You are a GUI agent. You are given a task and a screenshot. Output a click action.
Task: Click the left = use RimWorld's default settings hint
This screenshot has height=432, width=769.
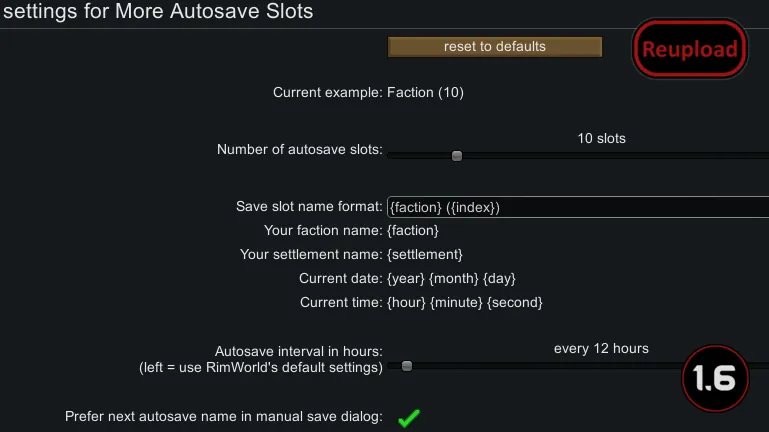260,367
